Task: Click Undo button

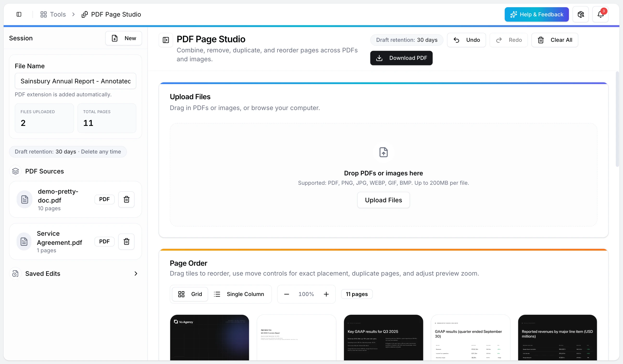Action: (x=467, y=40)
